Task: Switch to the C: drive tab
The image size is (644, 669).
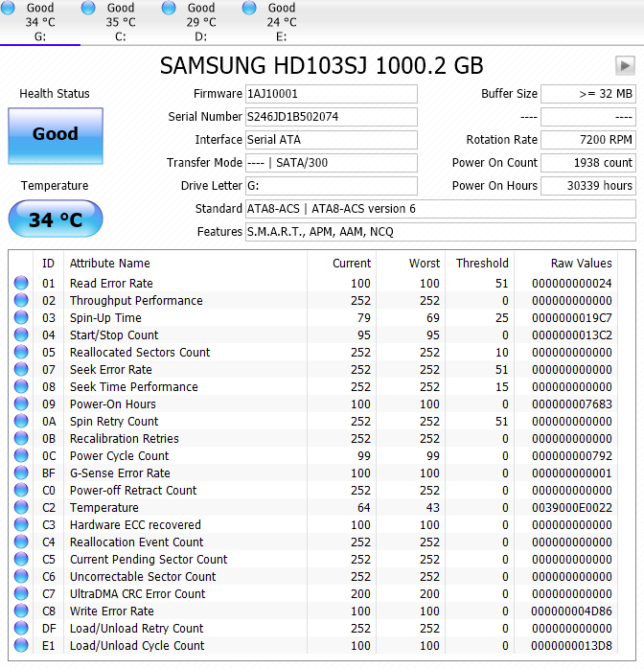Action: (x=121, y=22)
